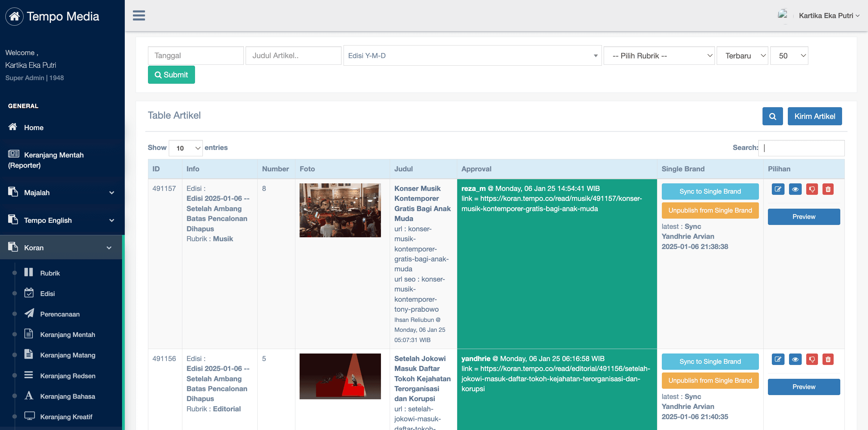Click the Tanggal date field
868x430 pixels.
196,56
